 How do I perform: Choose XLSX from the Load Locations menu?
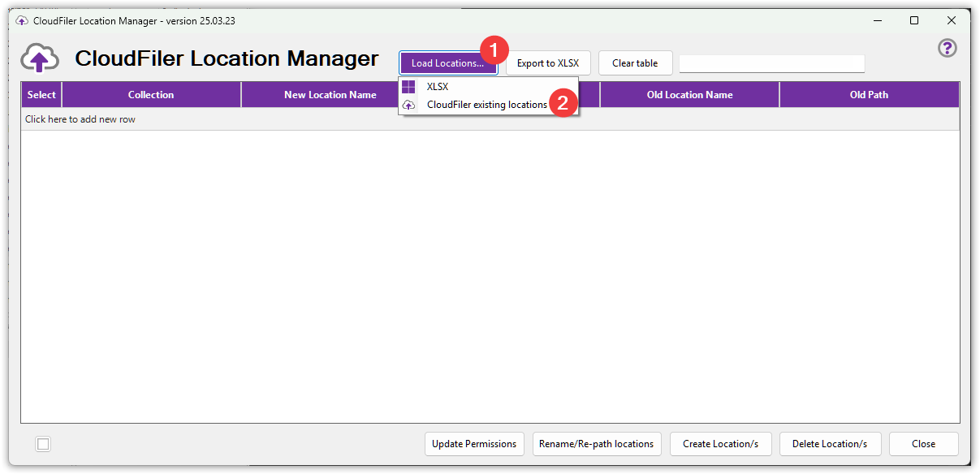(436, 87)
